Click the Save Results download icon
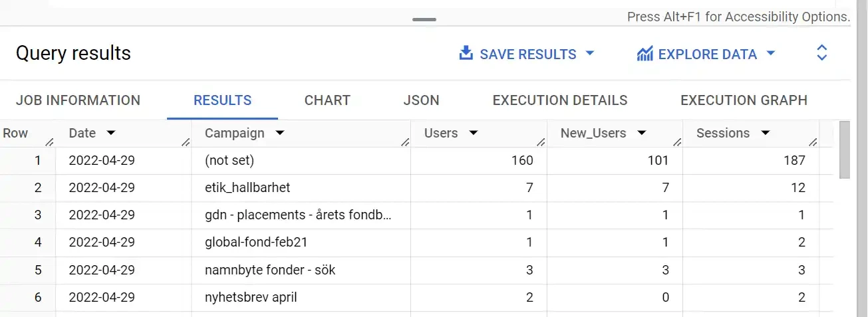The height and width of the screenshot is (317, 868). [x=466, y=54]
